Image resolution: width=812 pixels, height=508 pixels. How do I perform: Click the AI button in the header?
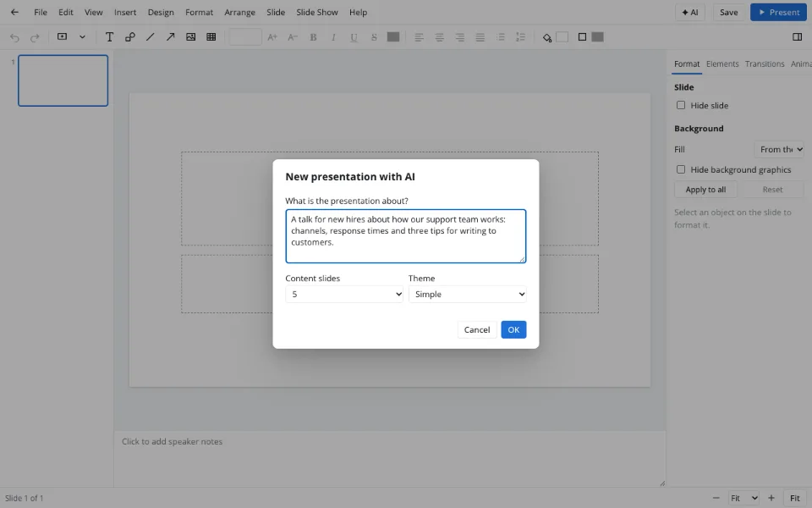pyautogui.click(x=690, y=12)
